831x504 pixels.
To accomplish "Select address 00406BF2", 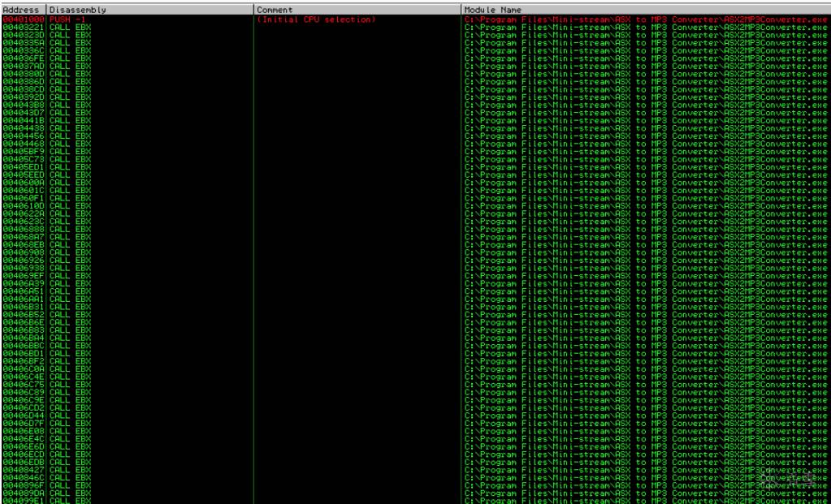I will click(x=24, y=361).
